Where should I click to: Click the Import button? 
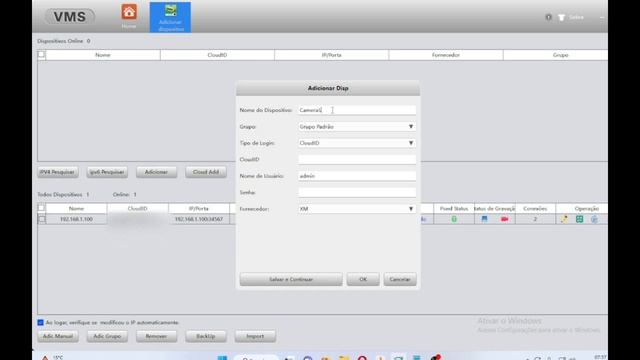255,336
